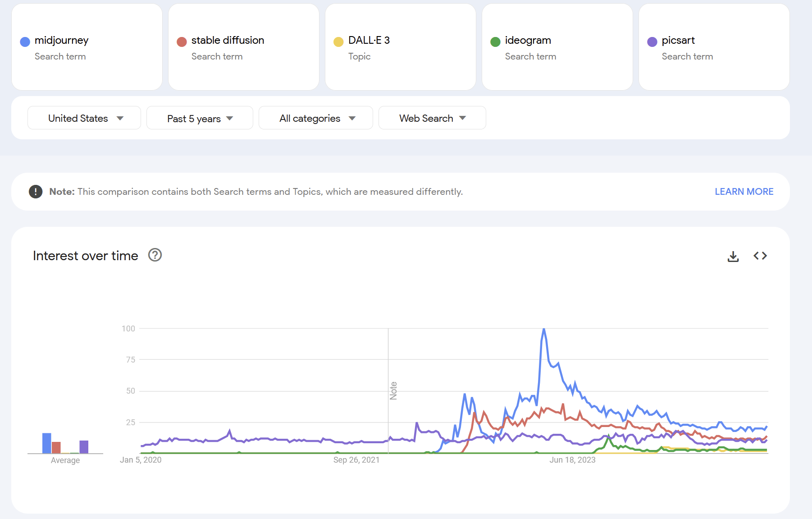The width and height of the screenshot is (812, 519).
Task: Click the Interest over time heading
Action: [x=86, y=256]
